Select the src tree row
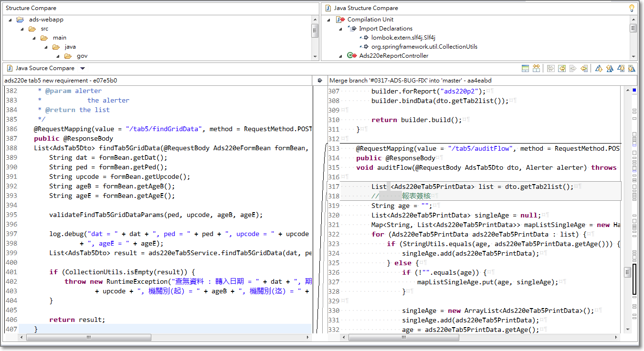644x351 pixels. [44, 29]
